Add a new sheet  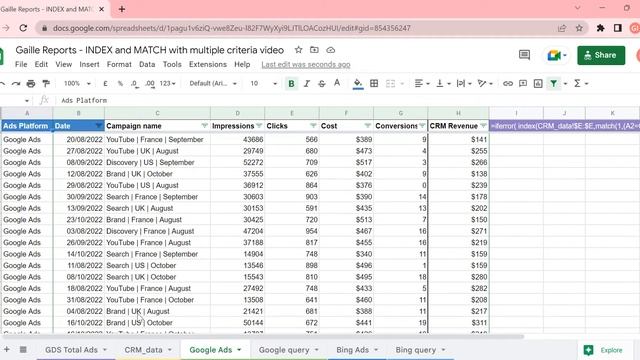click(x=7, y=349)
